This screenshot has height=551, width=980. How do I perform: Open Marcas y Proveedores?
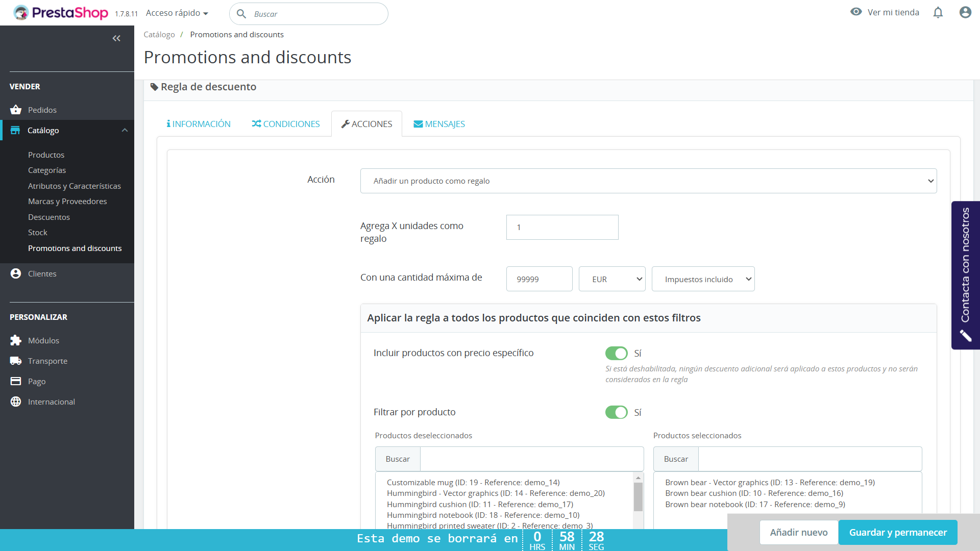[x=67, y=202]
